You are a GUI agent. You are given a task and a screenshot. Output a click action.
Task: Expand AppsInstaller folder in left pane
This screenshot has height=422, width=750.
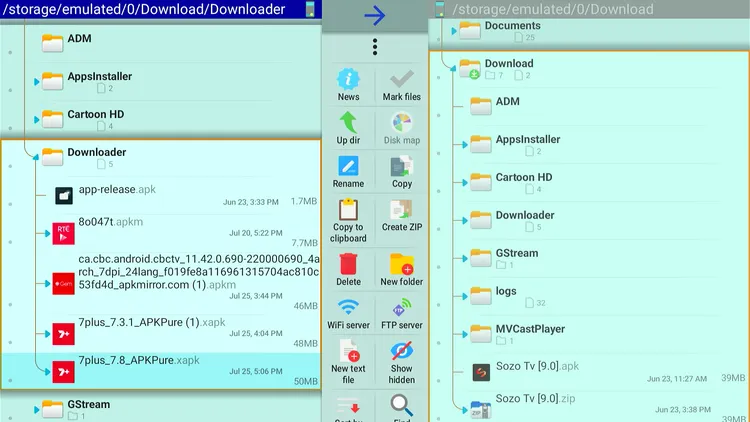pos(37,82)
